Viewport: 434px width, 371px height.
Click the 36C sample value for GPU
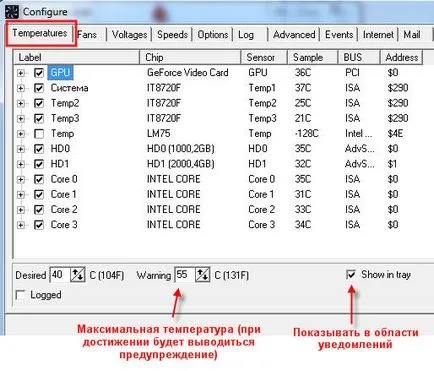click(x=303, y=73)
